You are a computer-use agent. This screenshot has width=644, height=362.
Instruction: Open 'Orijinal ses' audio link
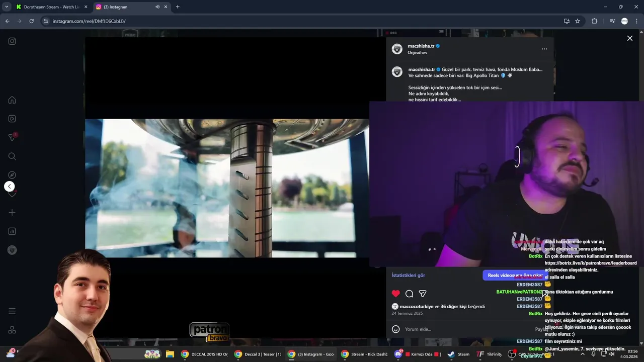click(x=418, y=53)
